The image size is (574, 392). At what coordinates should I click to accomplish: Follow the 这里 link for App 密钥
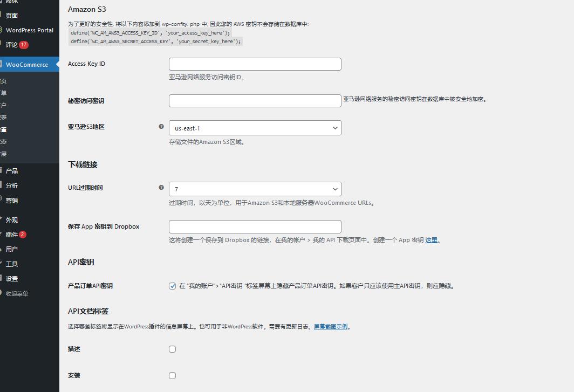(x=431, y=240)
